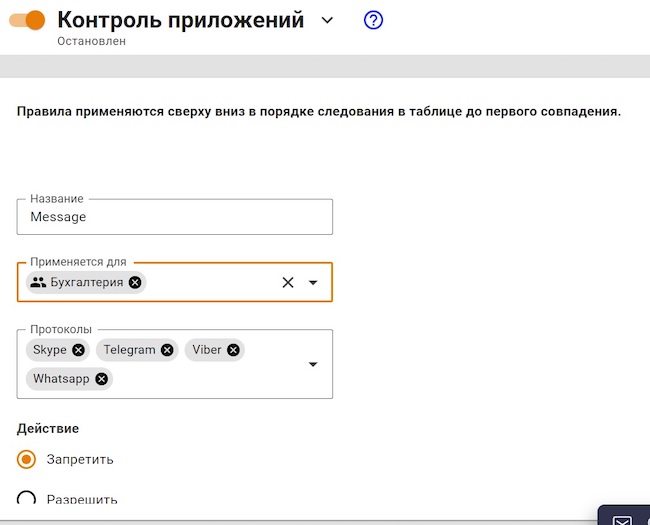Click the Skype chip label
The image size is (650, 525).
(50, 350)
